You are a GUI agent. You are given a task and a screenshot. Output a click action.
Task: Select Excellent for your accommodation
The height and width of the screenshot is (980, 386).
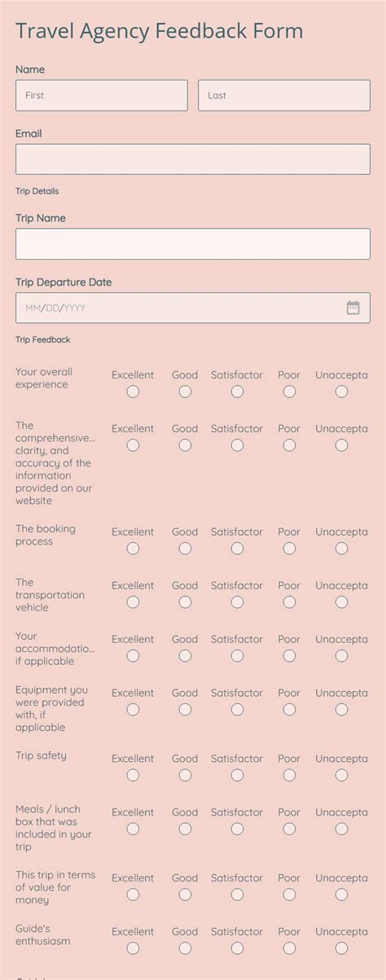[133, 656]
